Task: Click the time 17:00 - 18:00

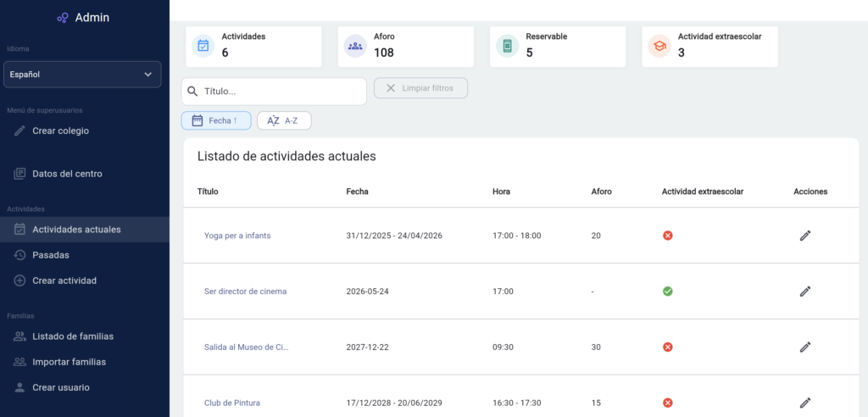Action: (x=516, y=236)
